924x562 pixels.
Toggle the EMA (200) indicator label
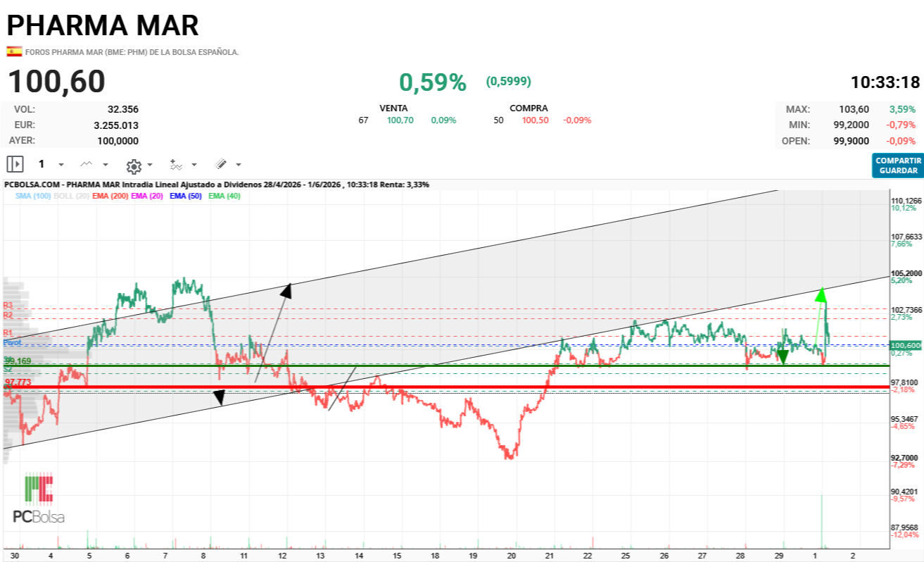point(110,196)
